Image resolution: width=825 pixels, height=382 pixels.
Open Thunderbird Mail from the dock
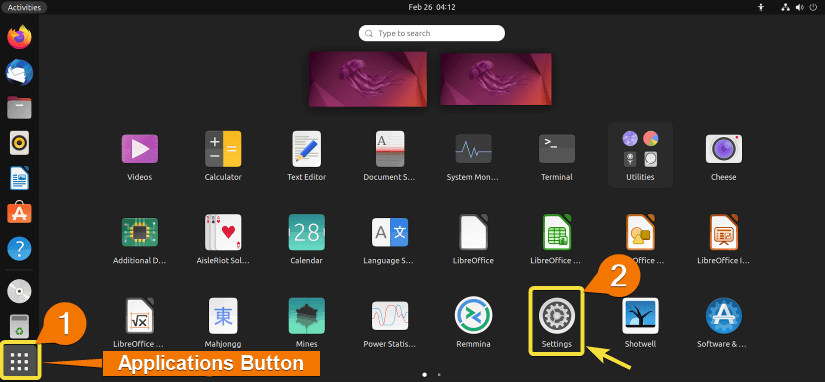point(19,72)
